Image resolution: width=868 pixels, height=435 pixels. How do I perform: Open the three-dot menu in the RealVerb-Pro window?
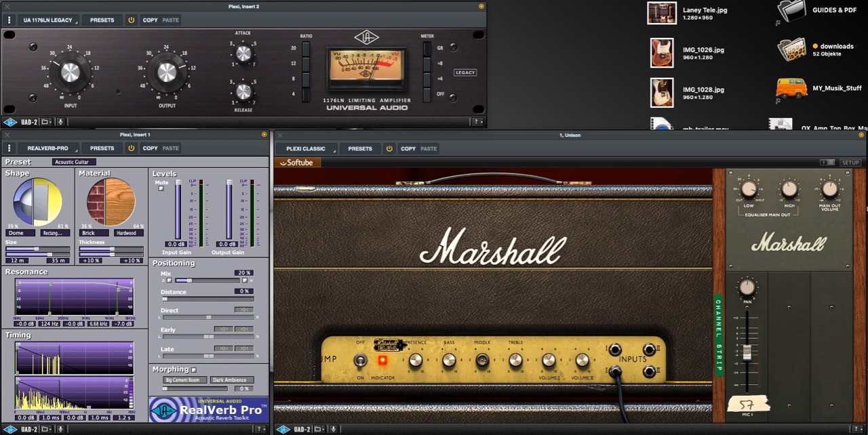(9, 148)
